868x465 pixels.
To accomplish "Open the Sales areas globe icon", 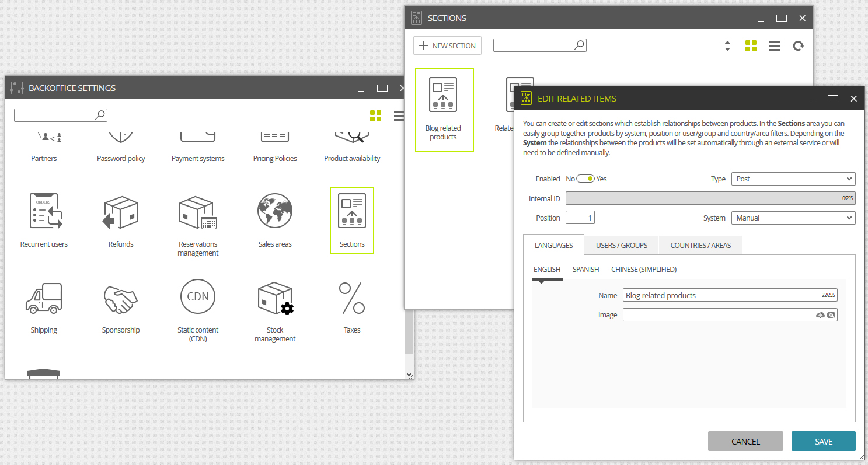I will pyautogui.click(x=275, y=211).
